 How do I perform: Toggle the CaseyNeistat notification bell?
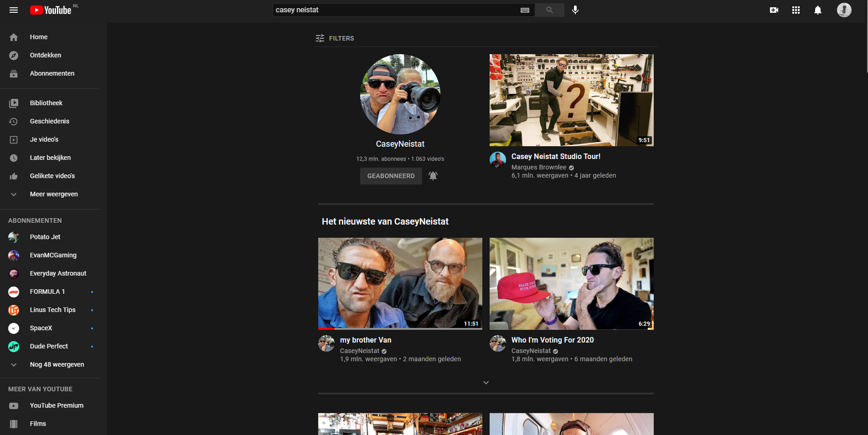(x=433, y=176)
